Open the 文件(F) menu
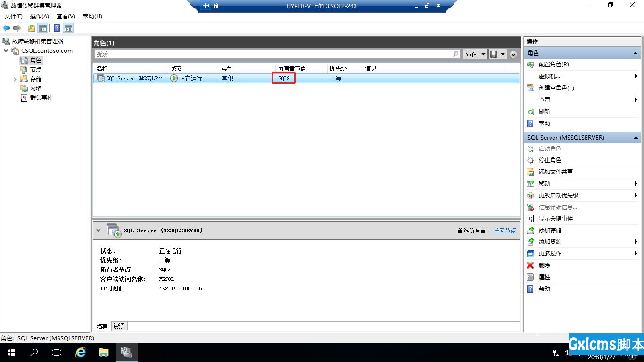The image size is (644, 362). tap(14, 16)
